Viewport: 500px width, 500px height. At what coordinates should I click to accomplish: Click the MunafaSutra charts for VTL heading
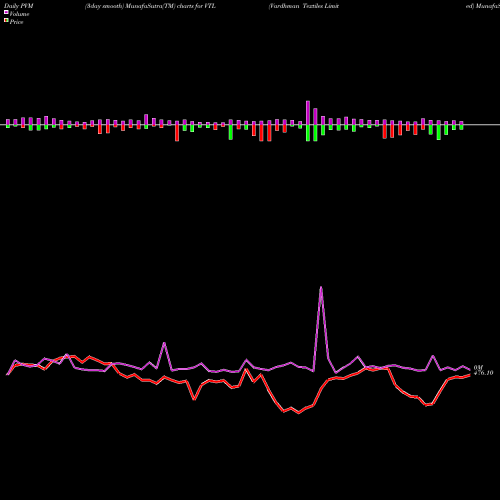pos(150,6)
